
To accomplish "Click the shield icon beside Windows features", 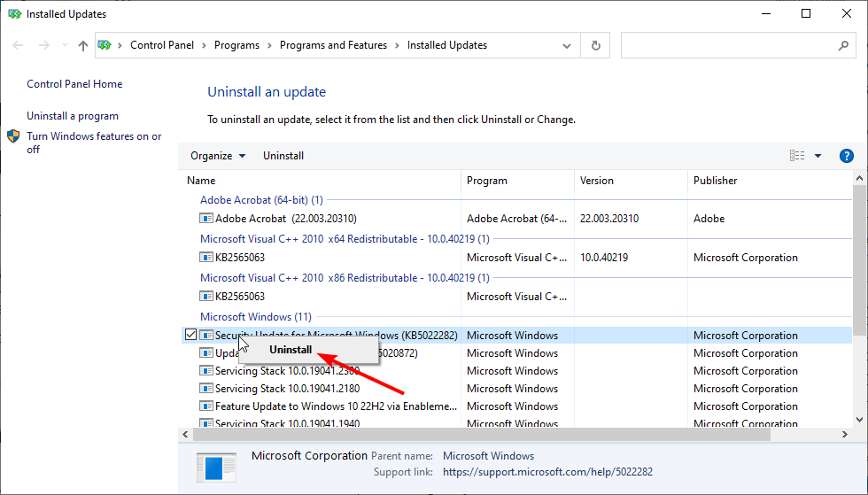I will click(14, 136).
